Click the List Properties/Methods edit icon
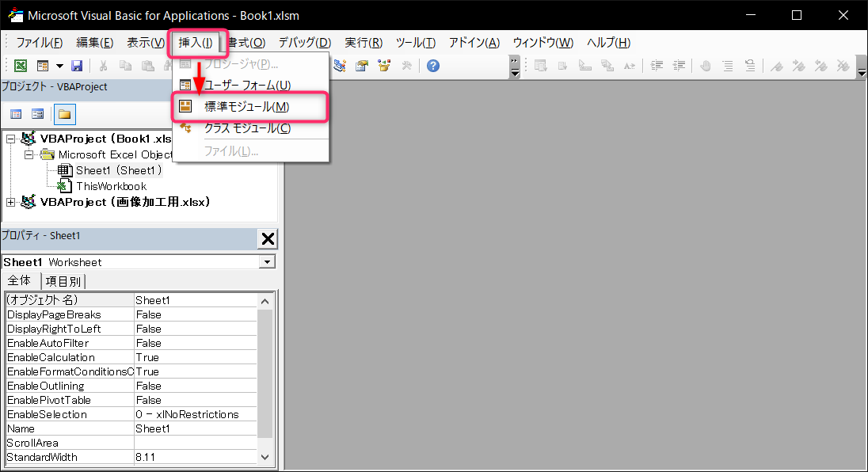The image size is (868, 472). coord(540,66)
